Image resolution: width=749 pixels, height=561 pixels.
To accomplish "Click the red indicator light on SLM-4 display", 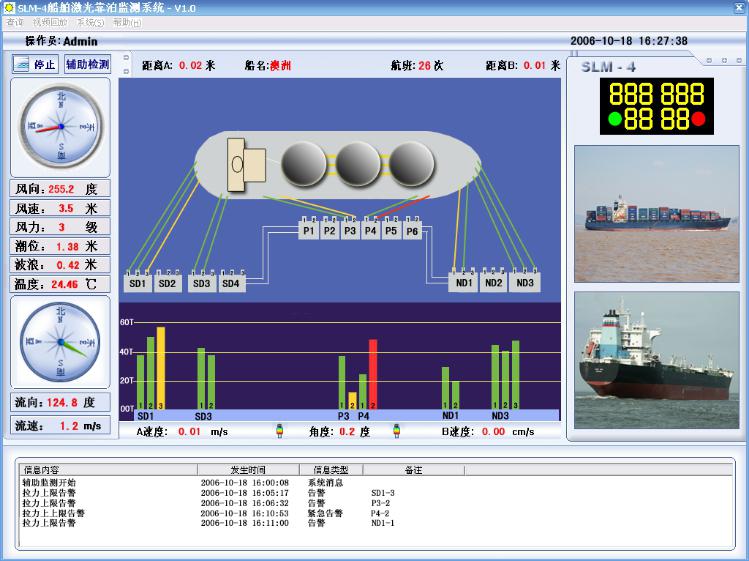I will tap(697, 120).
